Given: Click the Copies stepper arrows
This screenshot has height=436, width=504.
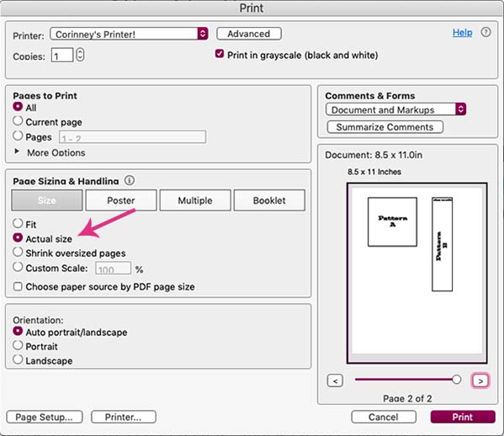Looking at the screenshot, I should [x=80, y=55].
